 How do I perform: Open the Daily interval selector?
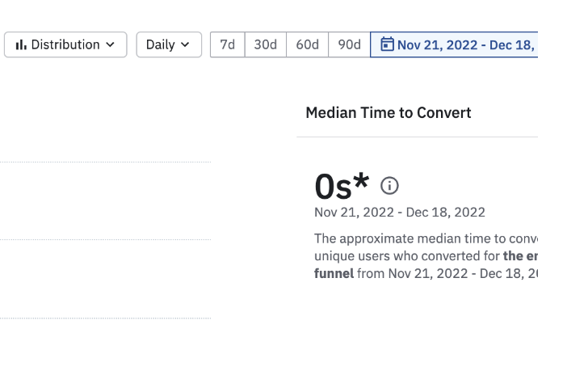point(168,45)
